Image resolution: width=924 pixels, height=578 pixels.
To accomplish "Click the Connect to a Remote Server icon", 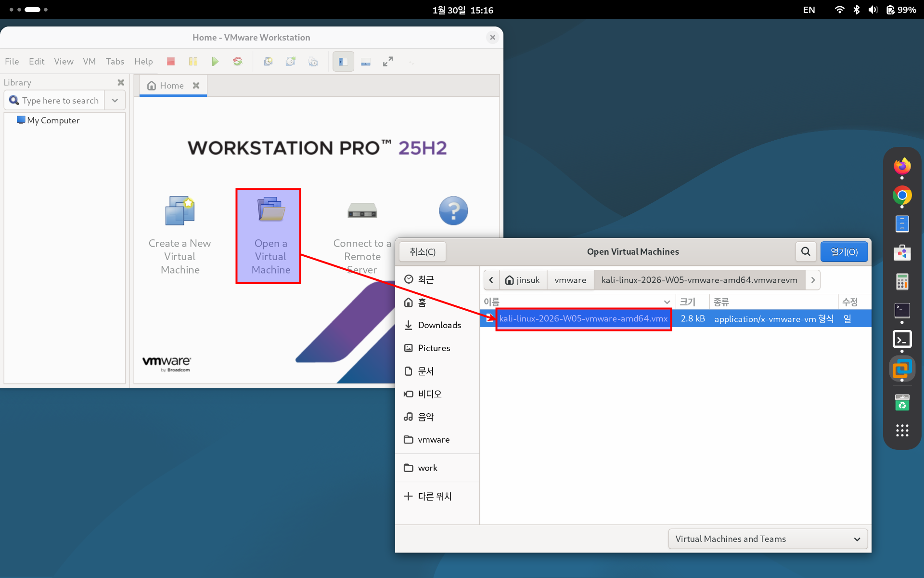I will pos(362,210).
